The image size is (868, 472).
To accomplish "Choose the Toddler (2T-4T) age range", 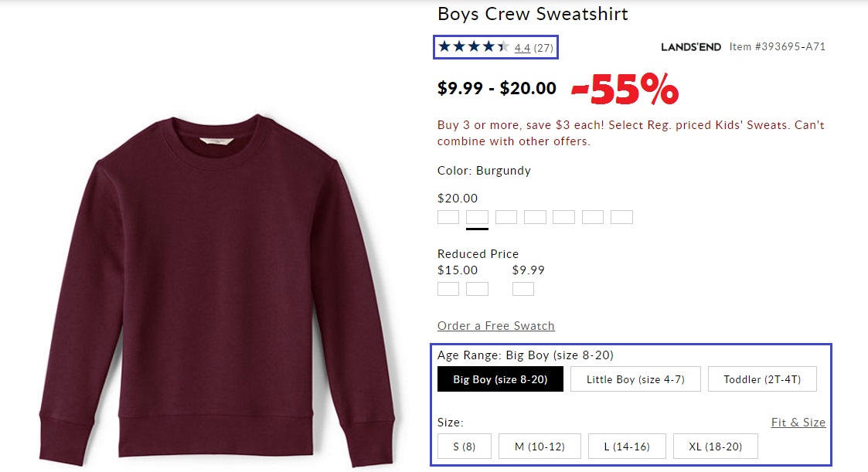I will (x=762, y=379).
